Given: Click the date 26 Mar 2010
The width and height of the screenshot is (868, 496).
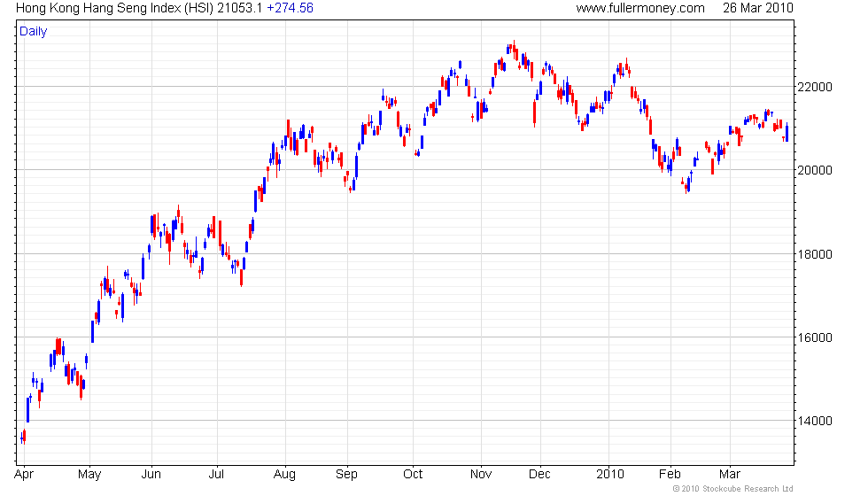Looking at the screenshot, I should coord(758,8).
